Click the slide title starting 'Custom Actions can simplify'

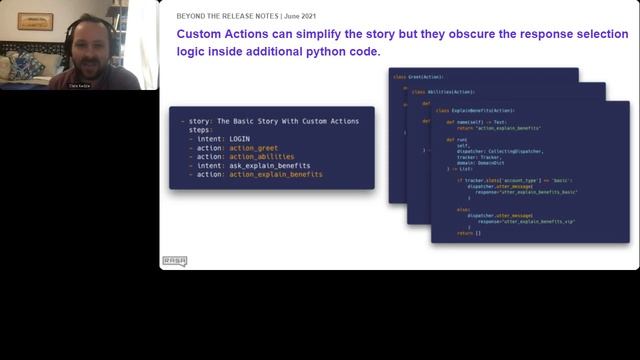[402, 42]
